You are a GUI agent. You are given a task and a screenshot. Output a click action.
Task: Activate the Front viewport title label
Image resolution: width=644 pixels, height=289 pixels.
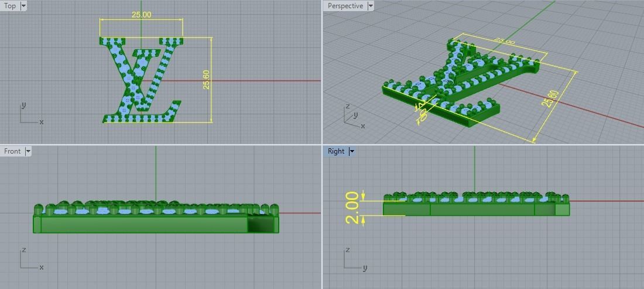(12, 151)
